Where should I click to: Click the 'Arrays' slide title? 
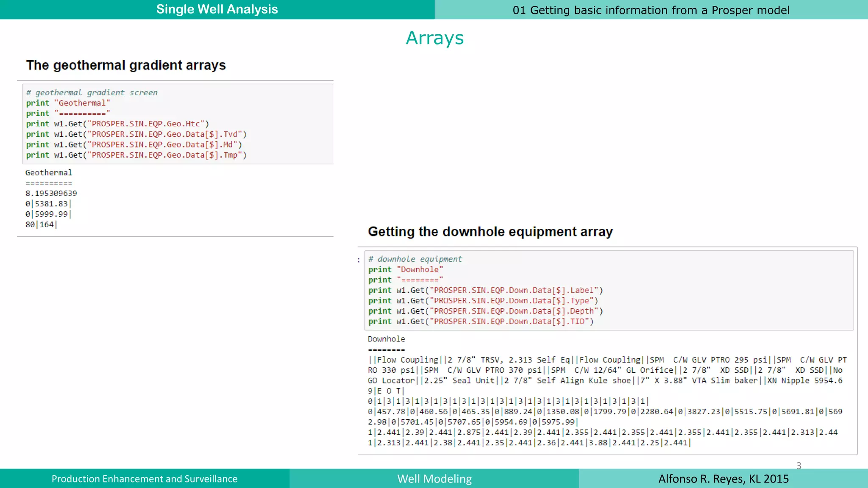coord(434,38)
